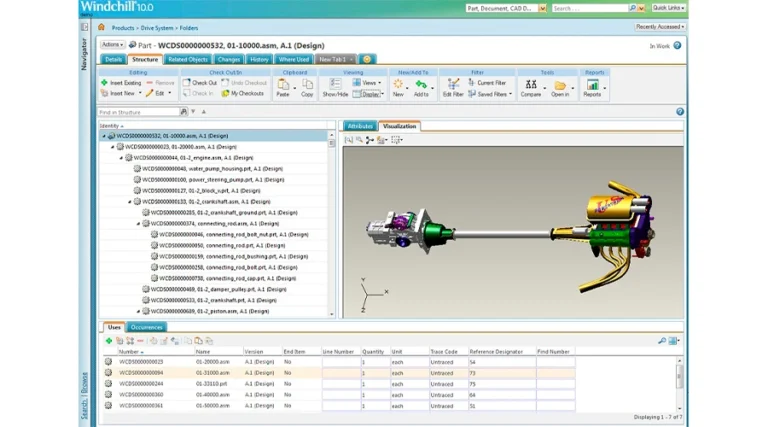Click the help question mark near In Work

pyautogui.click(x=677, y=46)
